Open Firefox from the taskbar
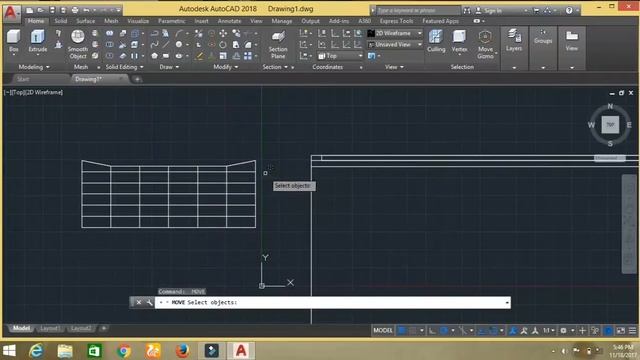This screenshot has width=640, height=360. point(182,351)
